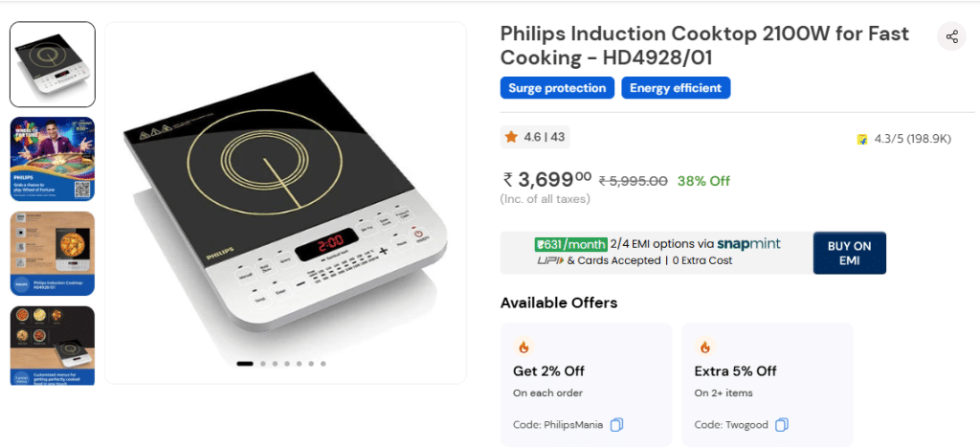Jump to second image via carousel dot

point(262,364)
